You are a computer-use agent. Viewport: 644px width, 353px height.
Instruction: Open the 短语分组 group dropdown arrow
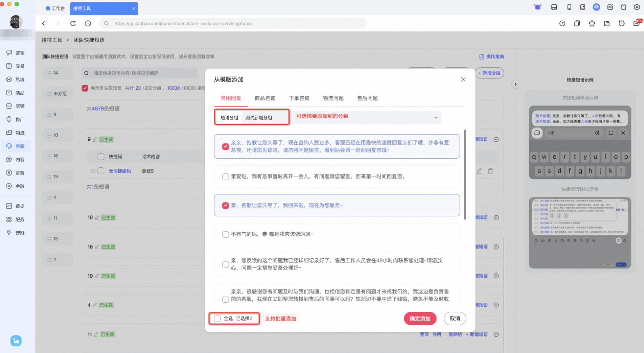436,117
